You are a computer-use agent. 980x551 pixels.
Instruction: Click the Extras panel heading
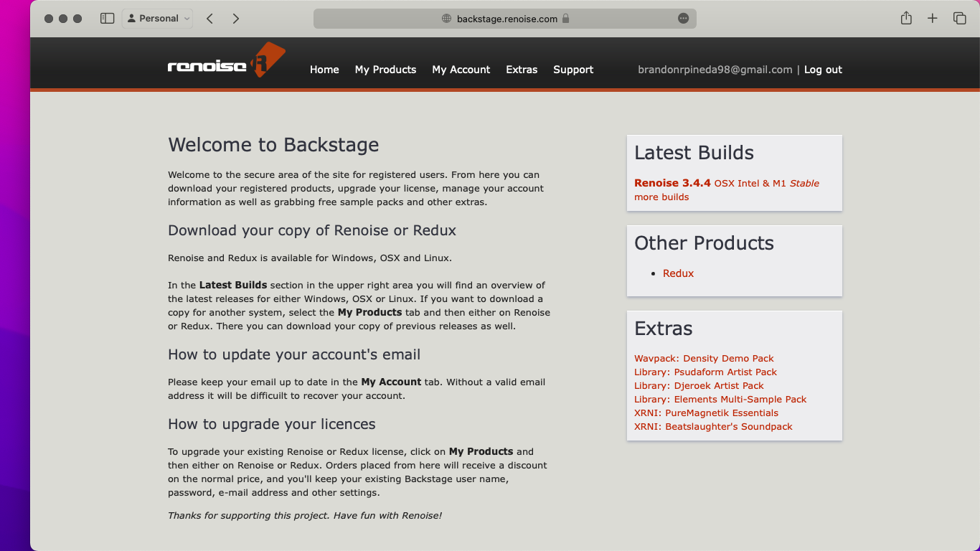point(664,329)
